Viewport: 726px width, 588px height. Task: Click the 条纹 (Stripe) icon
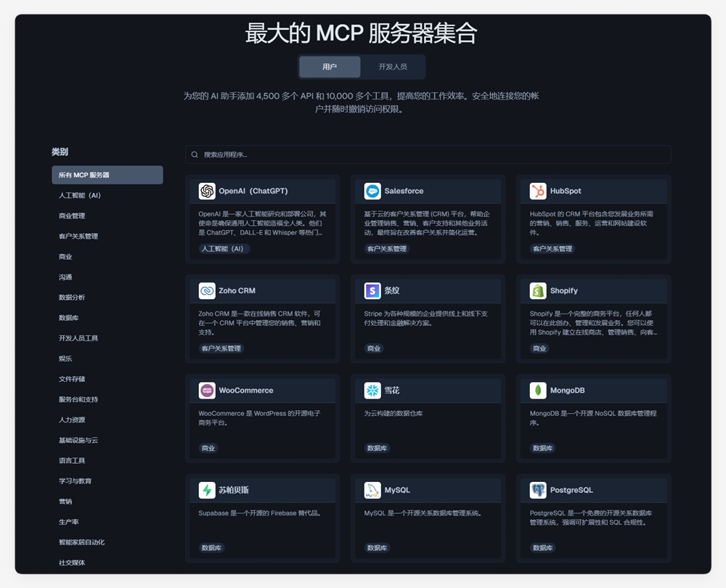[x=372, y=290]
